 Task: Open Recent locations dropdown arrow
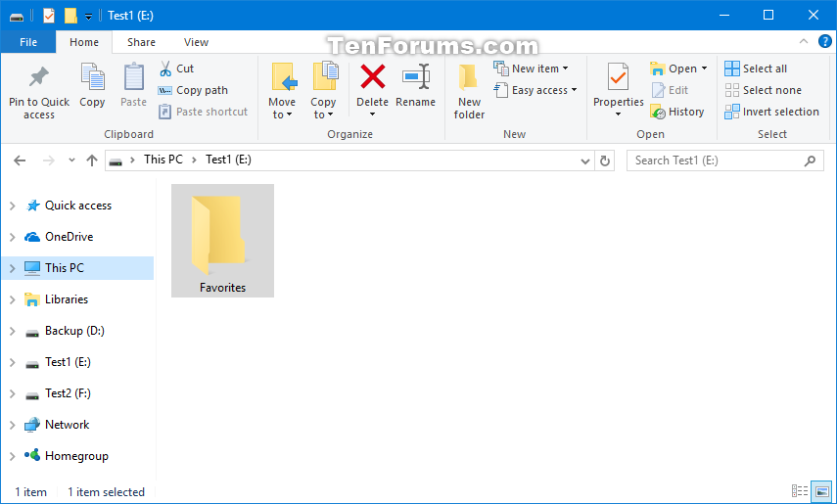(71, 160)
